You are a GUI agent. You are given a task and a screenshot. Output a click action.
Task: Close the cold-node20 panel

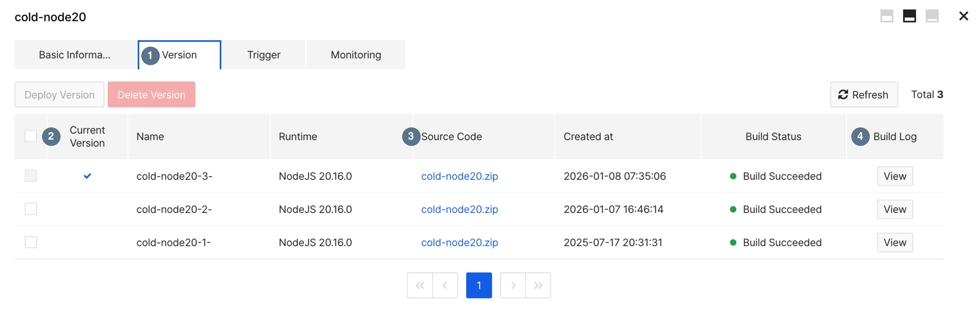click(963, 16)
